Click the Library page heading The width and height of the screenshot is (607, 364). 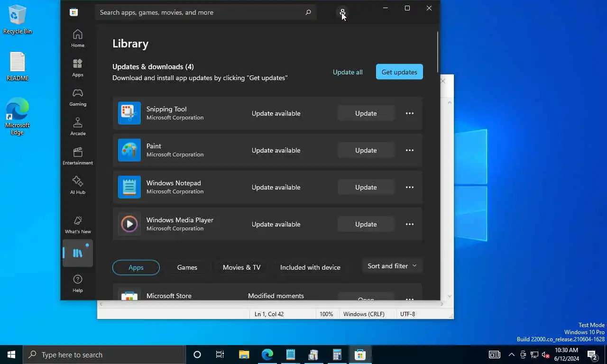[x=130, y=44]
